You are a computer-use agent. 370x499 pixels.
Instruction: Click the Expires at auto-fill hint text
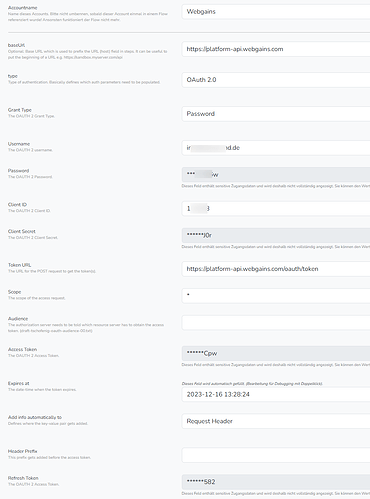pyautogui.click(x=252, y=384)
